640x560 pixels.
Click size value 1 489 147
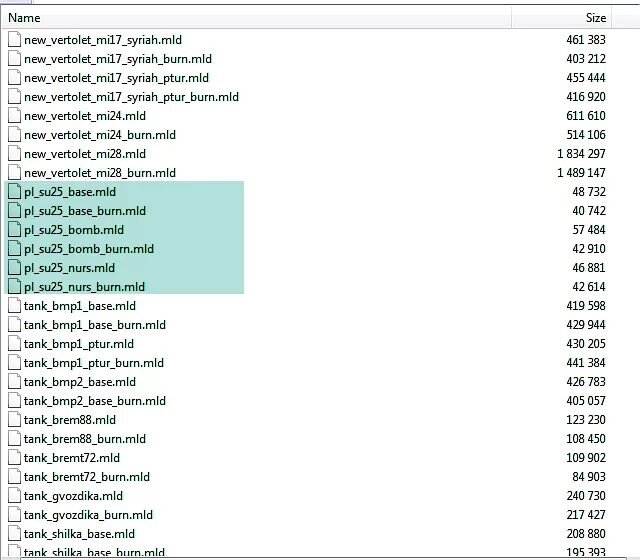(581, 173)
